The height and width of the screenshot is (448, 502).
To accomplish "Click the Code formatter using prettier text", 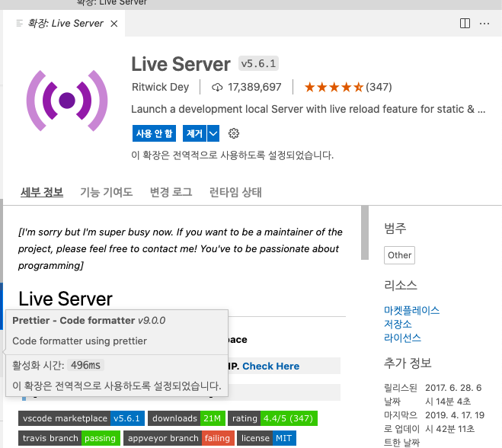I will pos(79,341).
